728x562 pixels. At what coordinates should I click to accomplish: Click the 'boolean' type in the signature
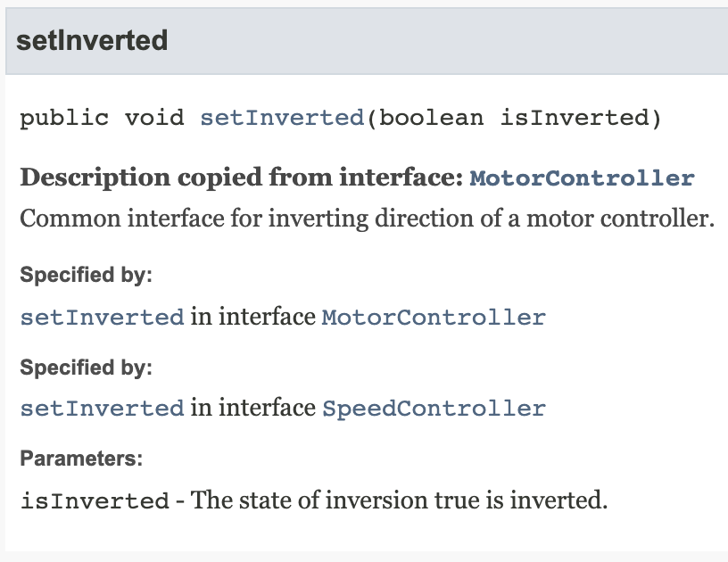[431, 118]
